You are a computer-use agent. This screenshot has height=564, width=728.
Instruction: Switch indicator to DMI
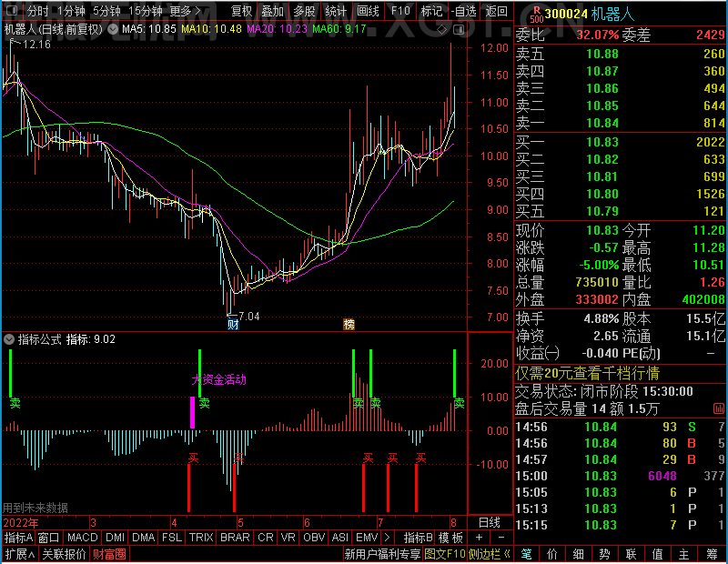pyautogui.click(x=115, y=538)
